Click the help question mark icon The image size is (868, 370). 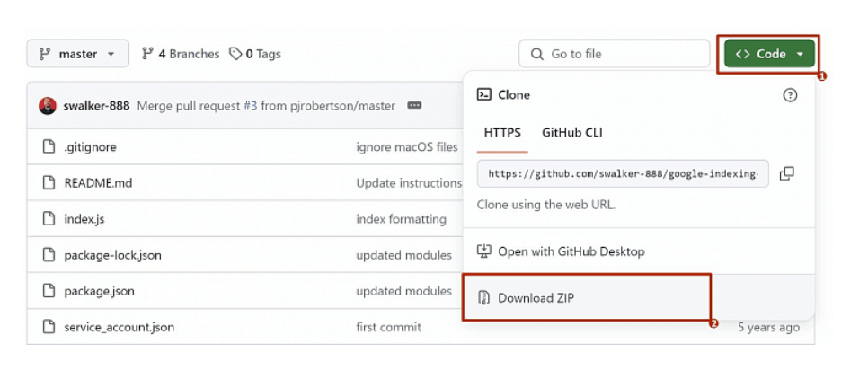coord(790,94)
